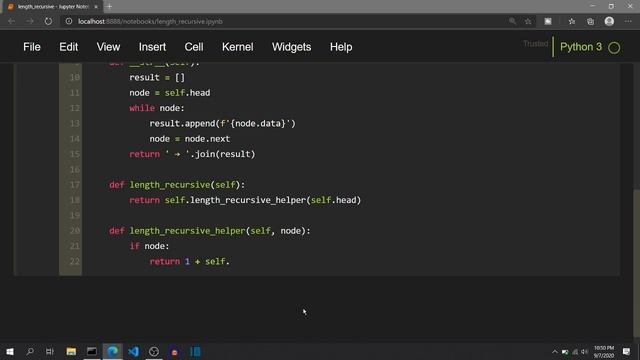Click on 'if node:' code line
The height and width of the screenshot is (360, 640).
[x=149, y=246]
